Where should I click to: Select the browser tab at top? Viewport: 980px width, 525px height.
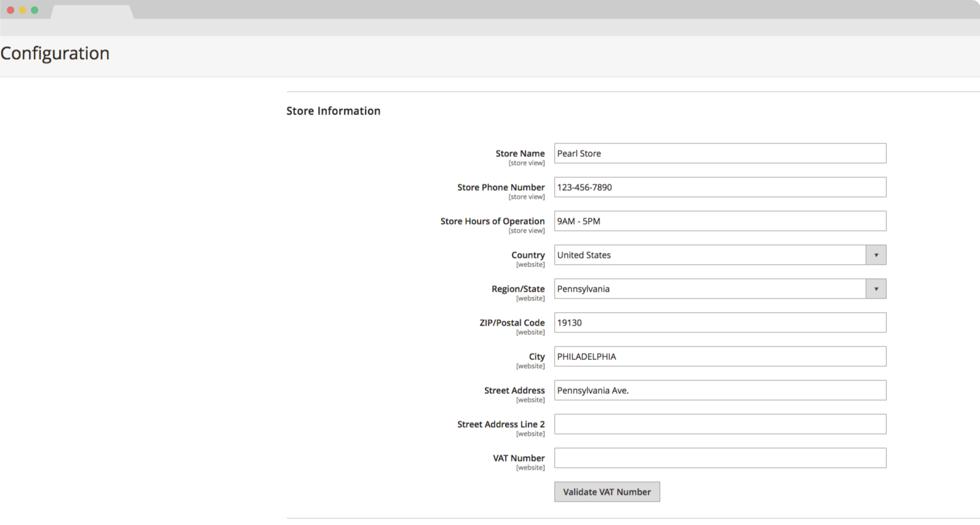[92, 11]
